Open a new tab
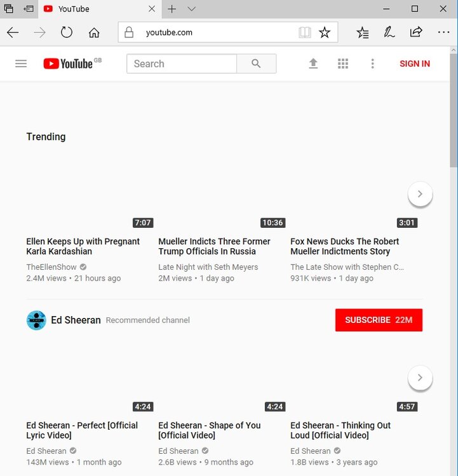 tap(172, 9)
